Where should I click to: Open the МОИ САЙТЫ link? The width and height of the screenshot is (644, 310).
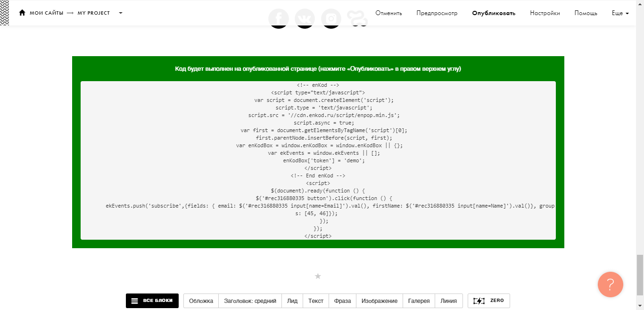pyautogui.click(x=46, y=13)
